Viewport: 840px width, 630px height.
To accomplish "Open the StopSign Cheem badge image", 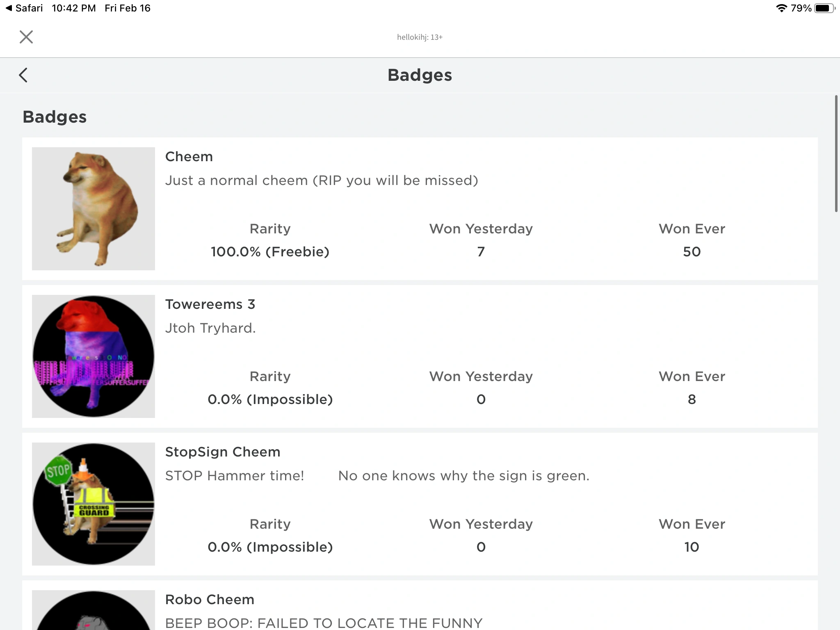I will (x=94, y=504).
